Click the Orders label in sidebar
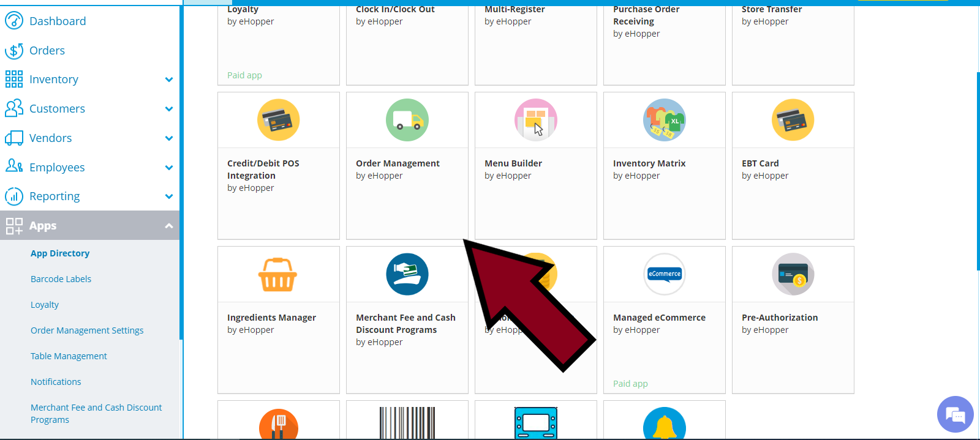980x440 pixels. click(47, 50)
